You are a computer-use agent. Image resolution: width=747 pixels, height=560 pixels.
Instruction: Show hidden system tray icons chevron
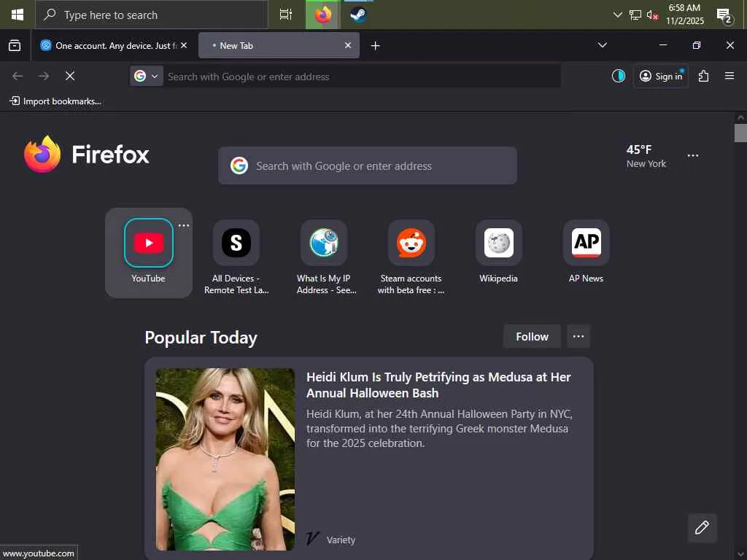[617, 15]
